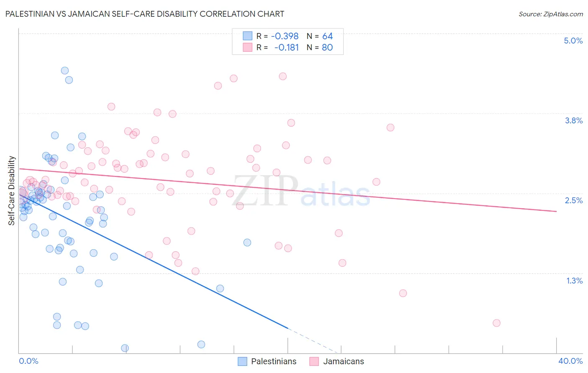The image size is (588, 373).
Task: Click the 5.0% y-axis label
Action: pos(573,41)
